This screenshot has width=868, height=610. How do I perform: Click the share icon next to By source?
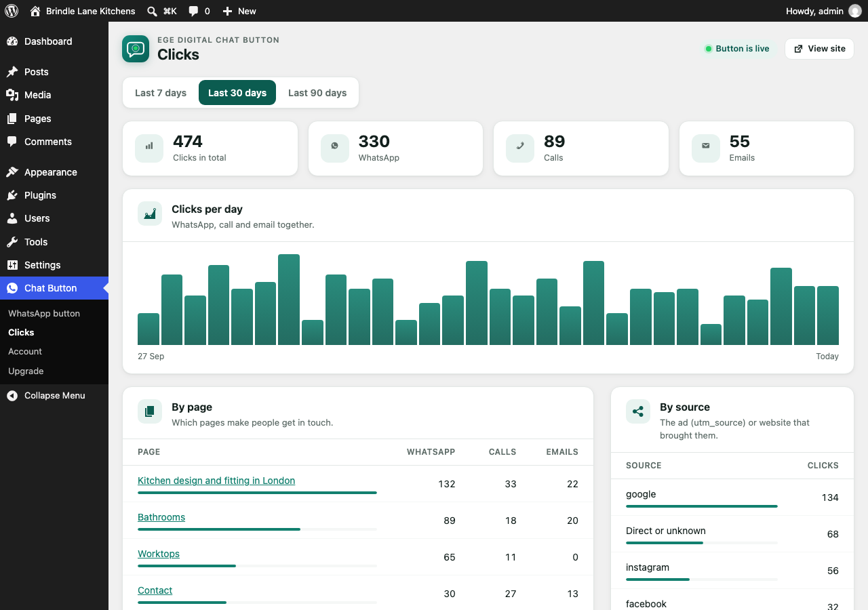pyautogui.click(x=638, y=411)
